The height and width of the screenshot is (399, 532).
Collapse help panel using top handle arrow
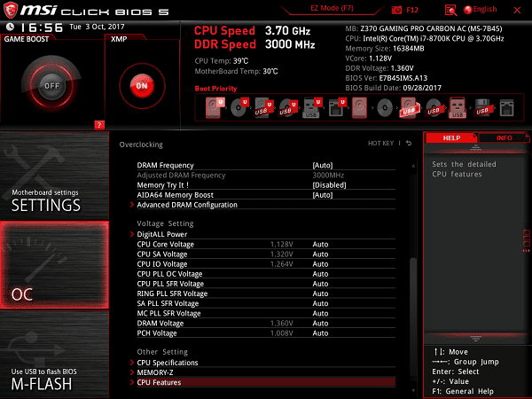point(475,147)
